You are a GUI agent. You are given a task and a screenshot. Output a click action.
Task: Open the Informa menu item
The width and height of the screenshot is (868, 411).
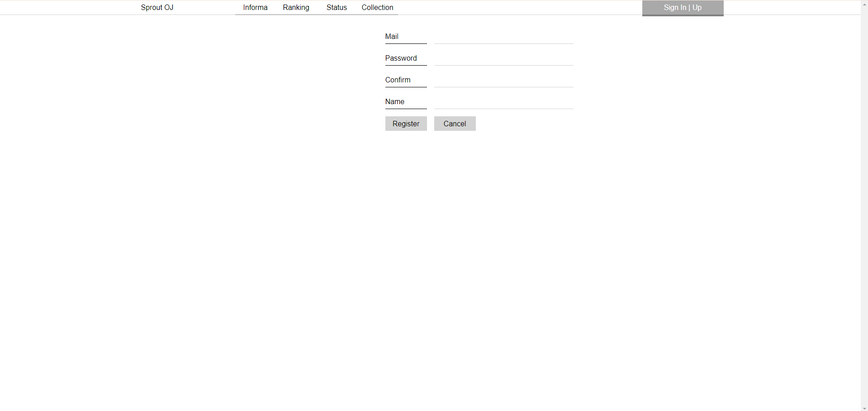coord(255,7)
